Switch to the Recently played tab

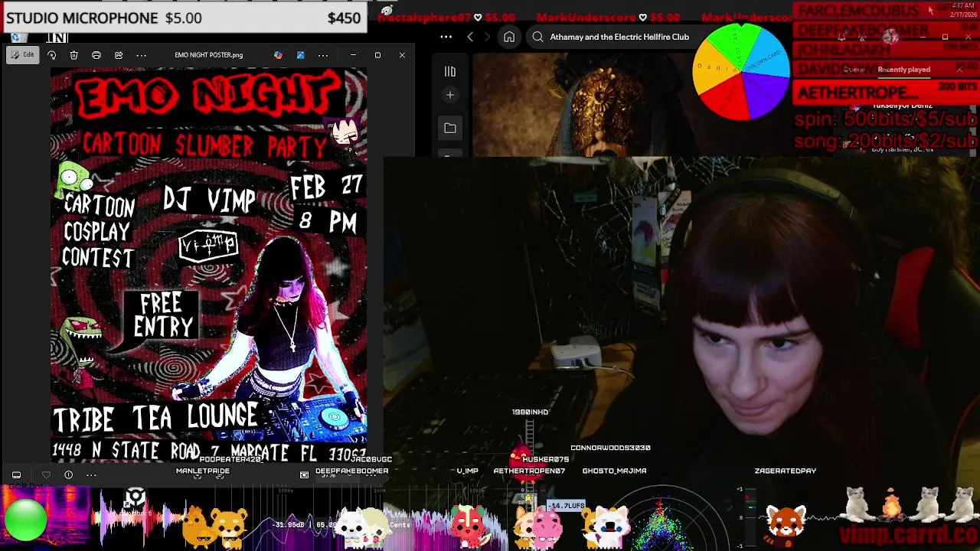[903, 70]
